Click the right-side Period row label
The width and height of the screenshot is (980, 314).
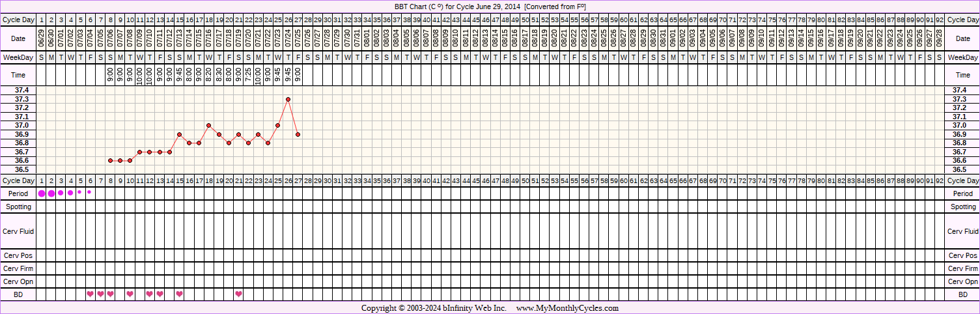coord(962,193)
